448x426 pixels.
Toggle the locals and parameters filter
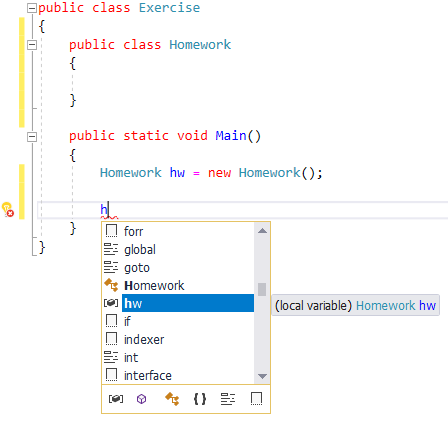click(116, 399)
